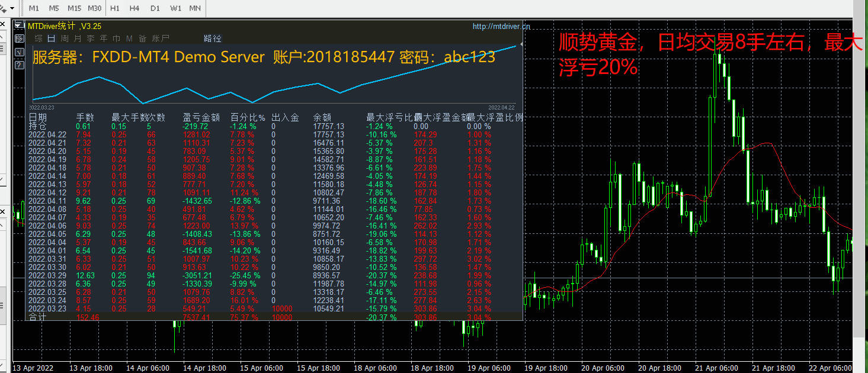Screen dimensions: 868x373
Task: Switch chart to M1 timeframe
Action: click(34, 8)
